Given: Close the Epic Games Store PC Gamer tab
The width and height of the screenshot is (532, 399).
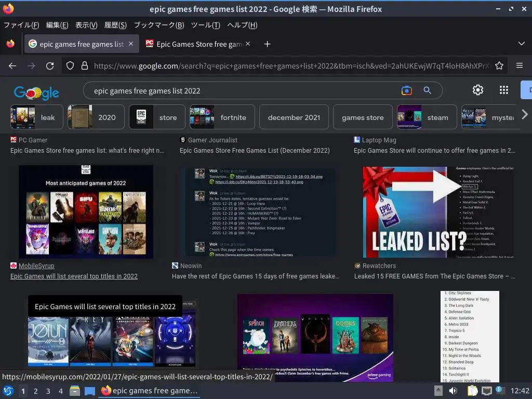Looking at the screenshot, I should coord(248,44).
